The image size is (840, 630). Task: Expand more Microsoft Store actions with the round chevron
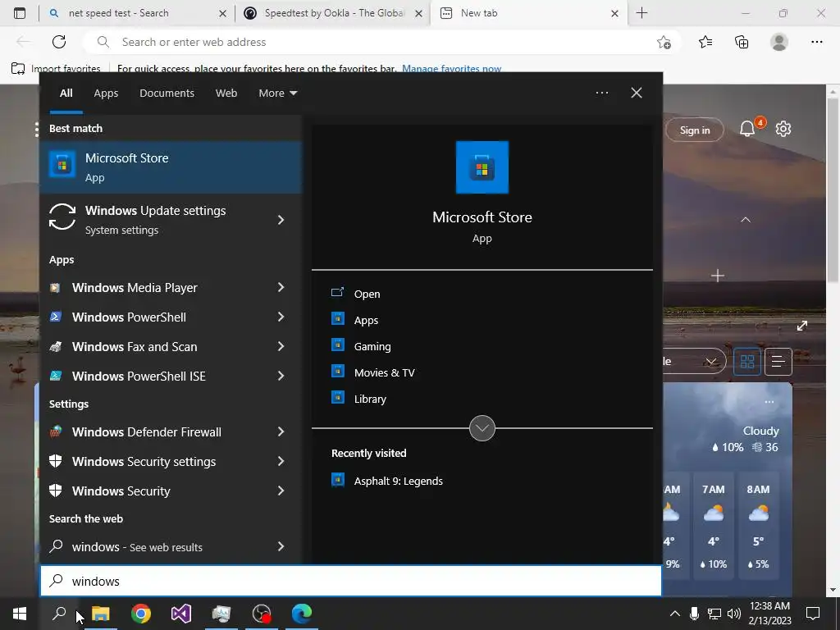click(482, 428)
